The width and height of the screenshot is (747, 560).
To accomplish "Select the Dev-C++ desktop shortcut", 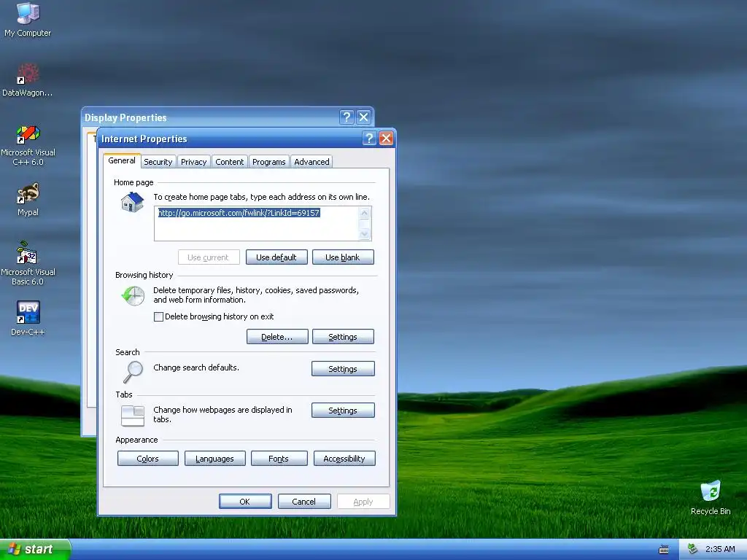I will click(28, 318).
